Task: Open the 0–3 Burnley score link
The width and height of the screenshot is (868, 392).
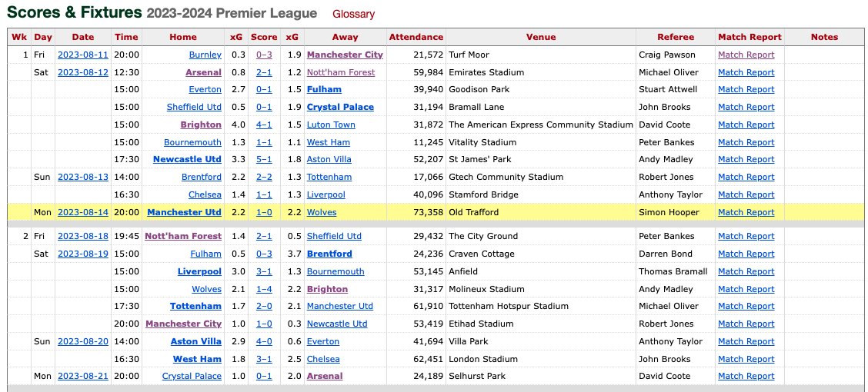Action: pyautogui.click(x=264, y=55)
